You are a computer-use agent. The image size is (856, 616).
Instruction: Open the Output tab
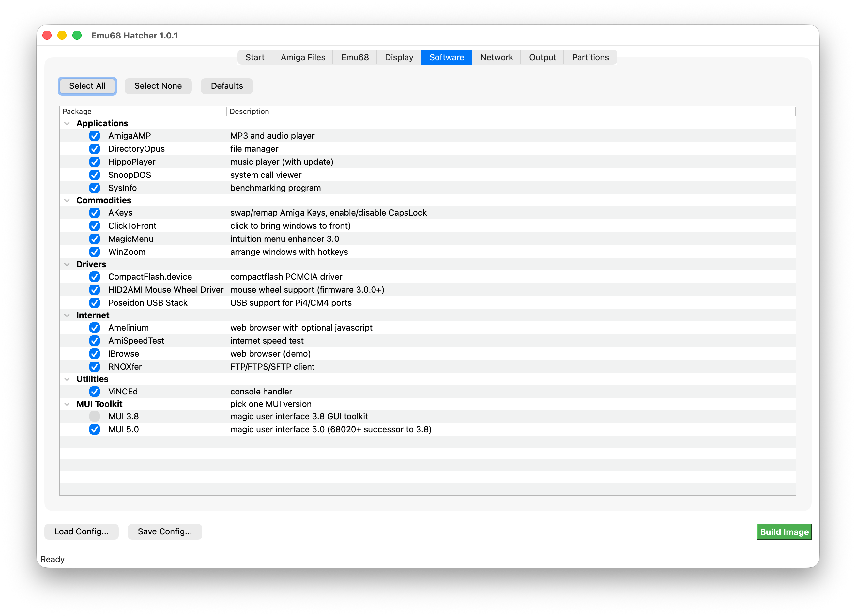[543, 57]
